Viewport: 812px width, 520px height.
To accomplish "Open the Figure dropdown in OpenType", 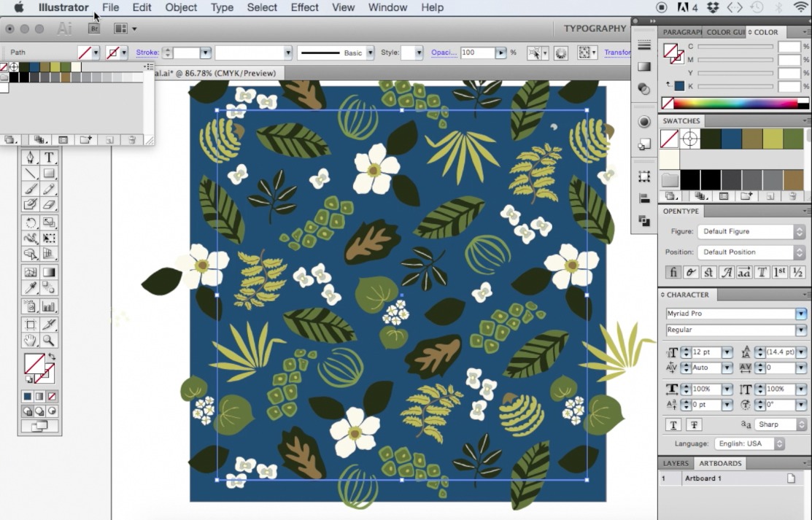I will (x=751, y=231).
